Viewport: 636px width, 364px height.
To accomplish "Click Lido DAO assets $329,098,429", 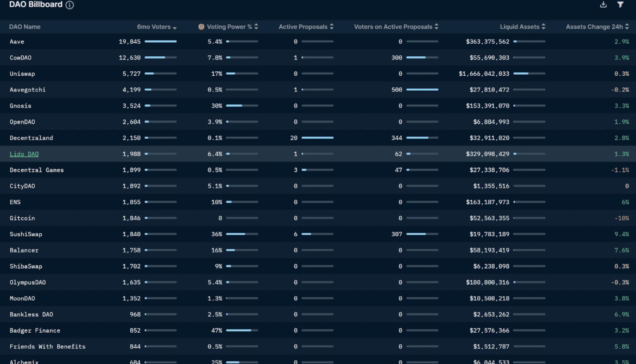I will point(487,154).
